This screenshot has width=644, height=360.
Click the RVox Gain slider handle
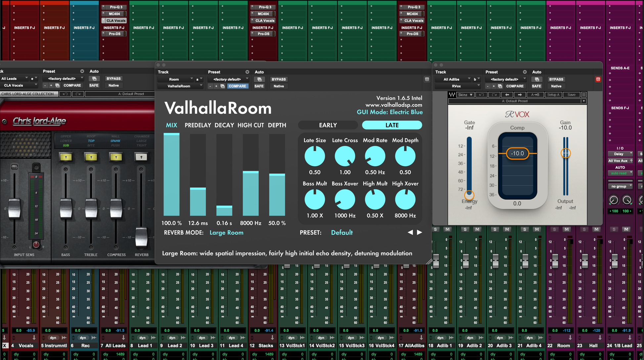click(x=566, y=153)
